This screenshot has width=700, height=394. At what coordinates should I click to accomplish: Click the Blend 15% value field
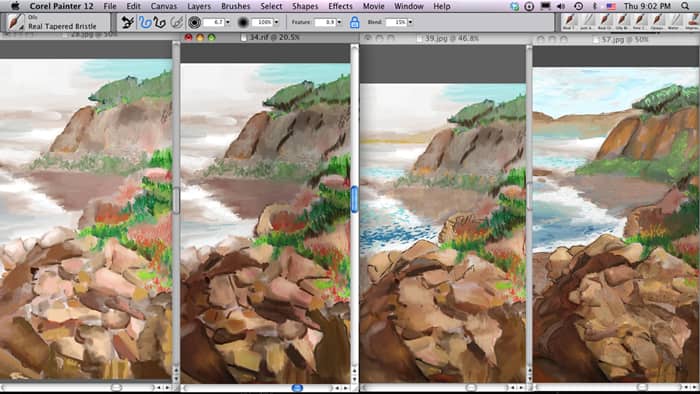tap(396, 22)
